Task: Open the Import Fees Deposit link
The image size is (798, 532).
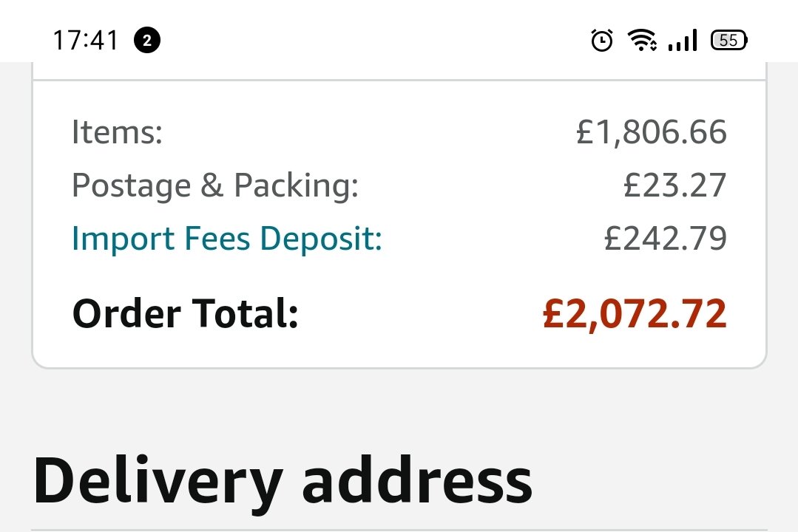Action: tap(227, 239)
